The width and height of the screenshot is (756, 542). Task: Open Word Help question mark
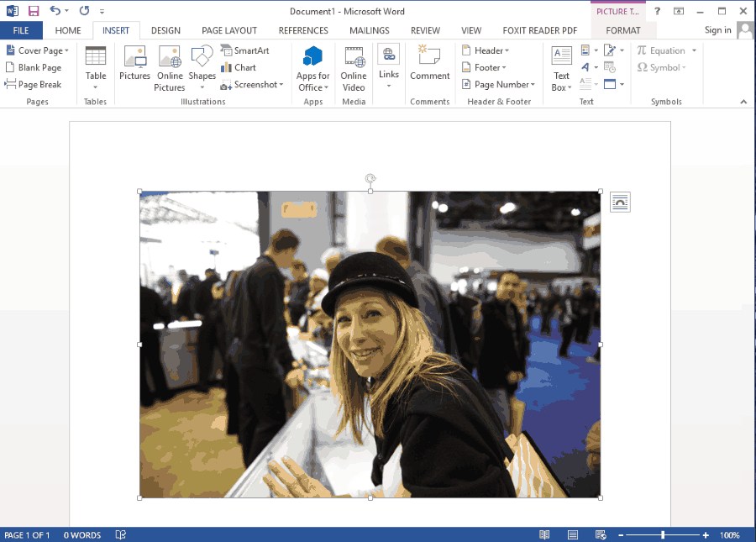click(657, 11)
